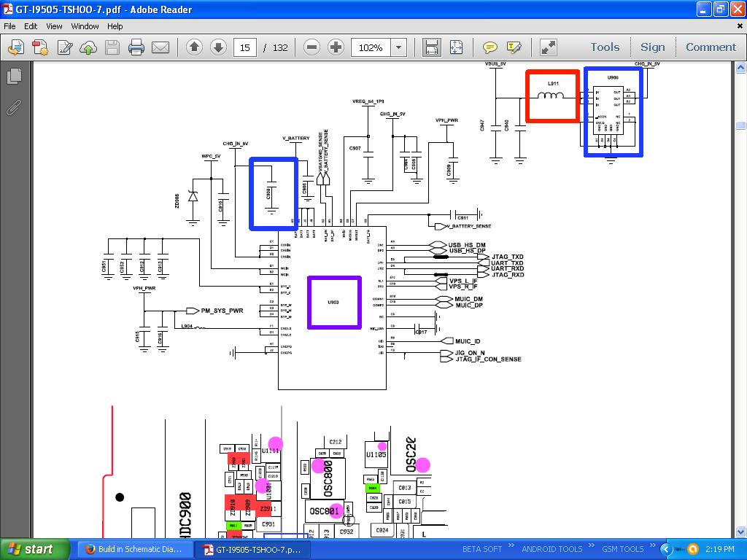Open the Comment pane
Image resolution: width=747 pixels, height=560 pixels.
click(711, 47)
